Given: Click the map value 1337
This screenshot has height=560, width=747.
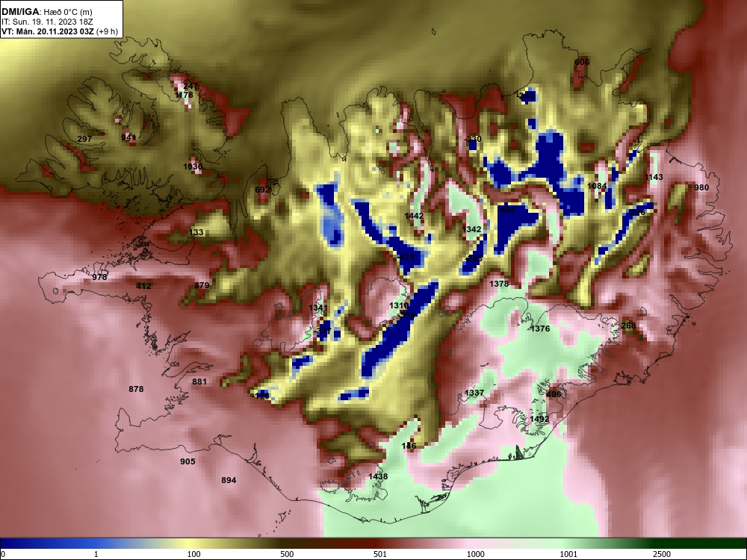Looking at the screenshot, I should point(474,393).
